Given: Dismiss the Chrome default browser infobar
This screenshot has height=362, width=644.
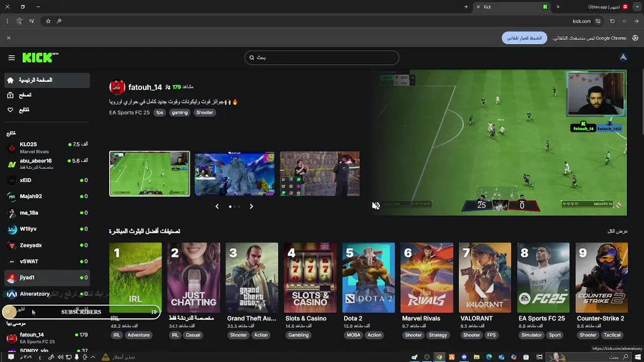Looking at the screenshot, I should pyautogui.click(x=9, y=38).
